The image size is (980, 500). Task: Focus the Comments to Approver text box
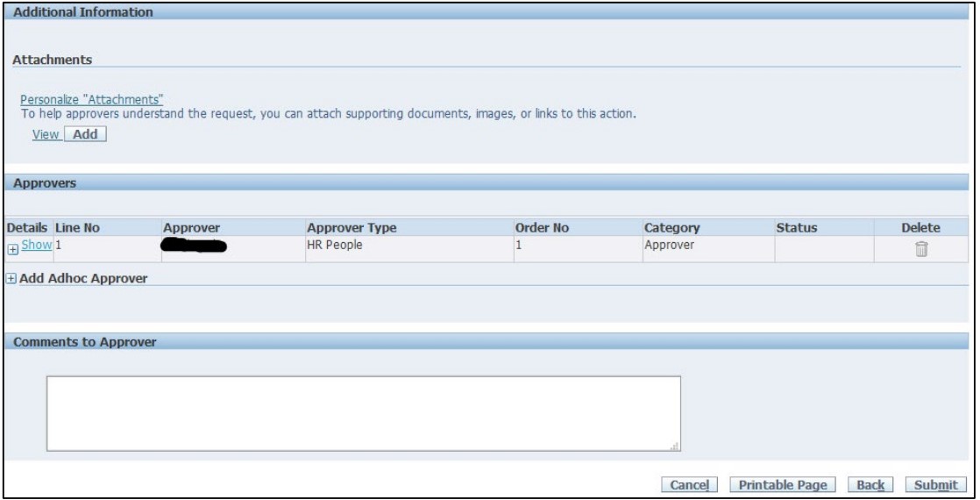[x=363, y=413]
